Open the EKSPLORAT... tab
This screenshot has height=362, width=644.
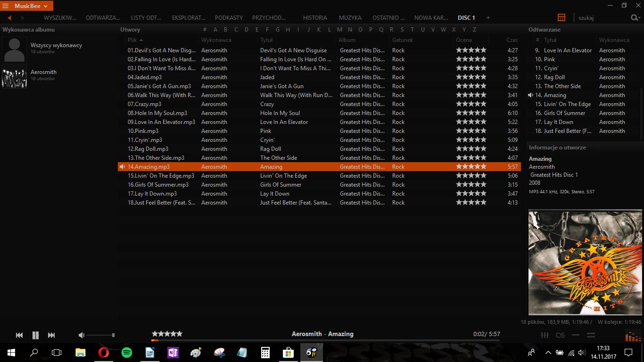189,18
